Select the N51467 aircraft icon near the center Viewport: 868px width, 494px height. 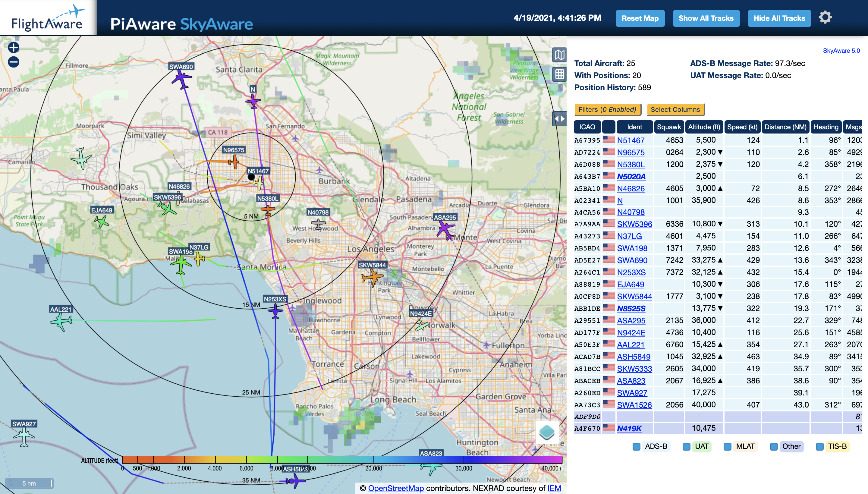[x=259, y=183]
